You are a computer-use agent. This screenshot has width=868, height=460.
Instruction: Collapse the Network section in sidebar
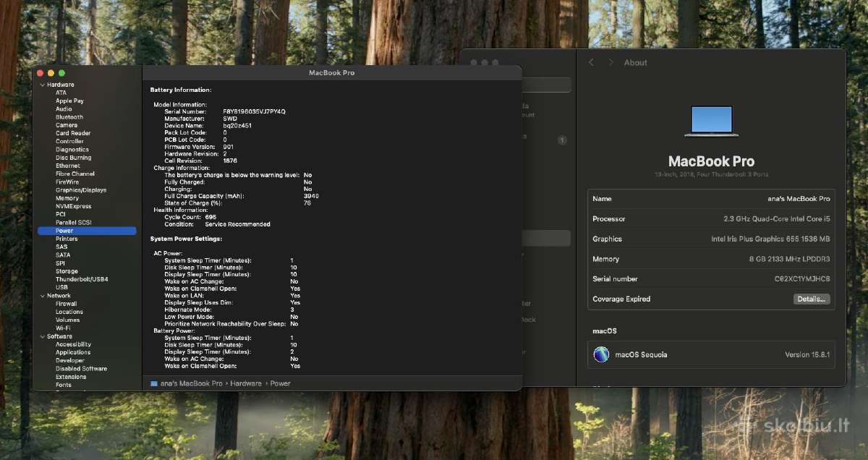point(42,296)
